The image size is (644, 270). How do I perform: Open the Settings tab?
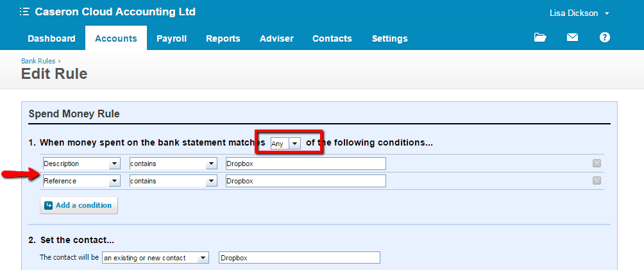[x=390, y=38]
